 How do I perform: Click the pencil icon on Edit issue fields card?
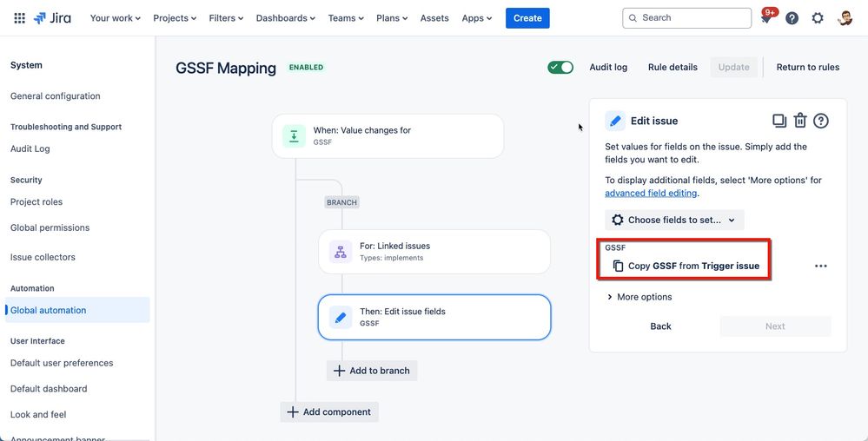[x=341, y=317]
